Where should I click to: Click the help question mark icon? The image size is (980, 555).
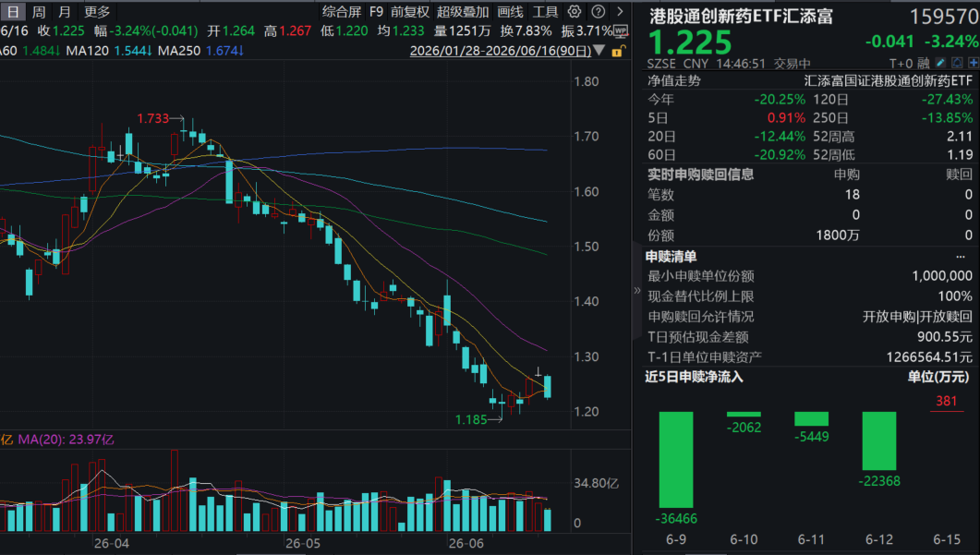coord(599,11)
